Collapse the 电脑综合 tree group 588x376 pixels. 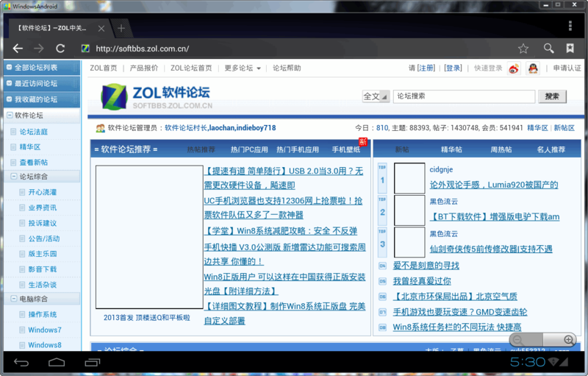[x=13, y=299]
